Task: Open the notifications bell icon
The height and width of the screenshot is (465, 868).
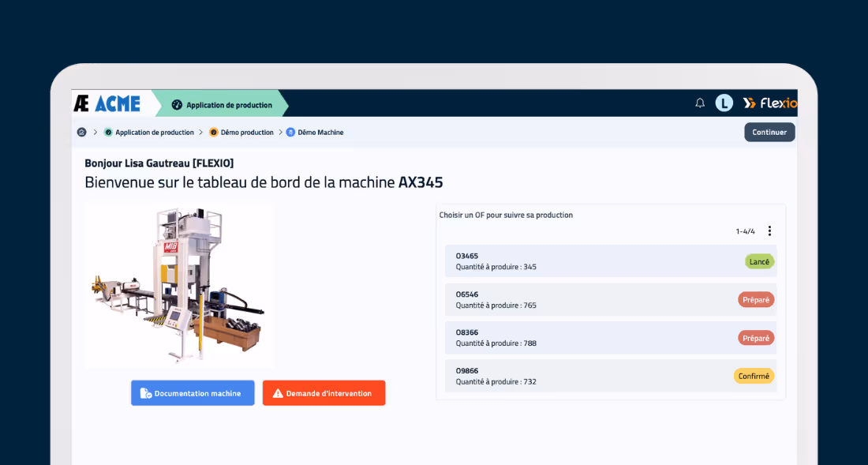Action: (700, 103)
